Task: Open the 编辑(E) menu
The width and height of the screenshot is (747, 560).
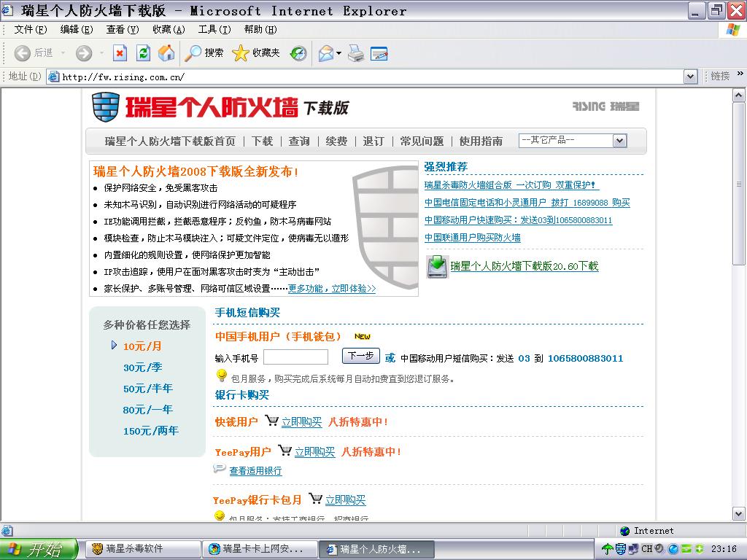Action: tap(76, 29)
